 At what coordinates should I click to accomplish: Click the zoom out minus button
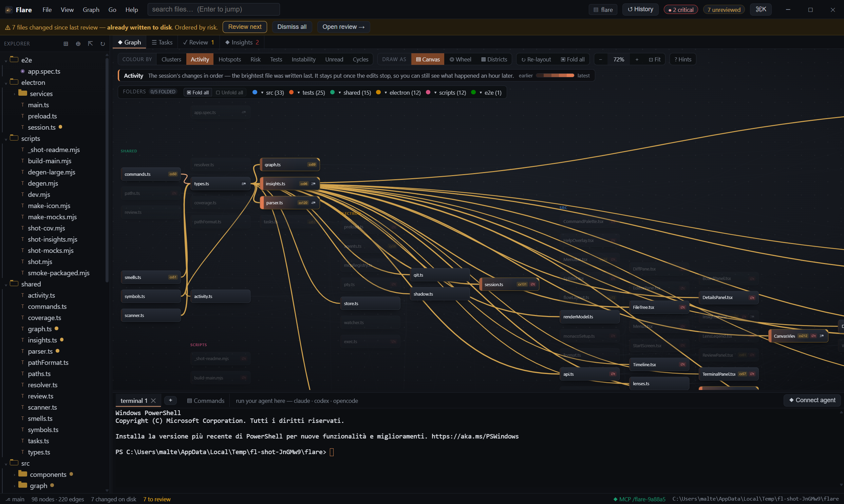pos(600,59)
